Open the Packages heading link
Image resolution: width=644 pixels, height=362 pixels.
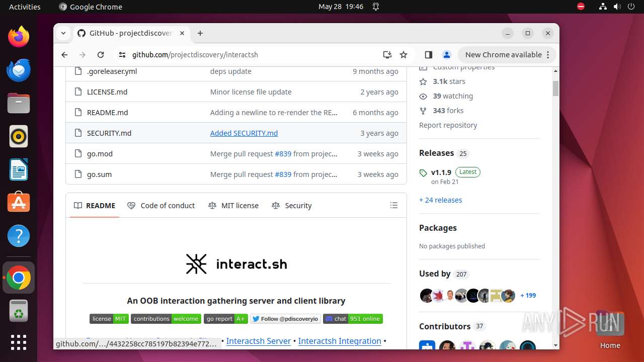[x=438, y=228]
